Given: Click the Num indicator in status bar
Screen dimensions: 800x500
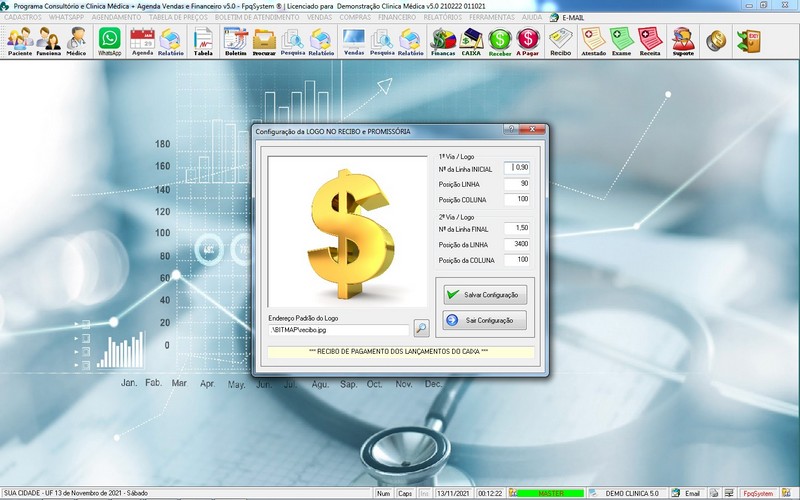Looking at the screenshot, I should pos(383,493).
